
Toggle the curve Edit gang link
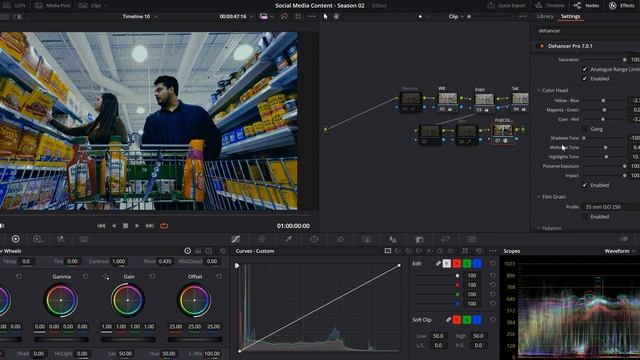[x=438, y=264]
